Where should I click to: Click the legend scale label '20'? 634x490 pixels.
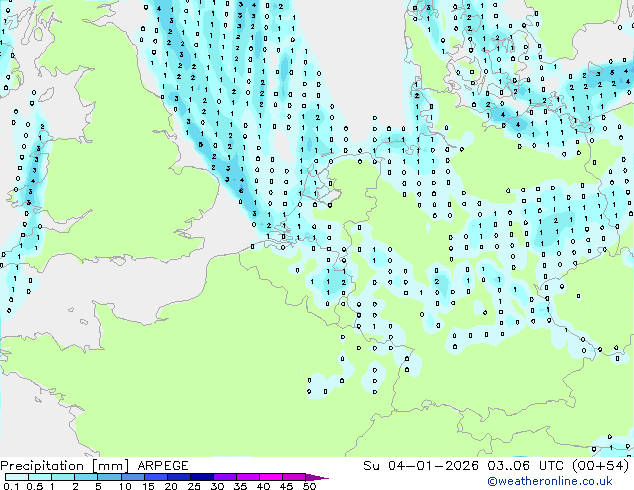pos(171,486)
